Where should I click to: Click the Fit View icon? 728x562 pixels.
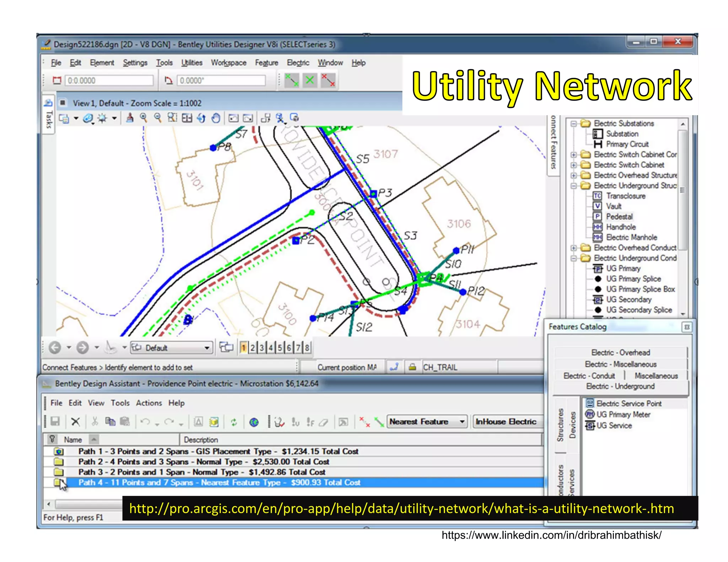coord(187,118)
